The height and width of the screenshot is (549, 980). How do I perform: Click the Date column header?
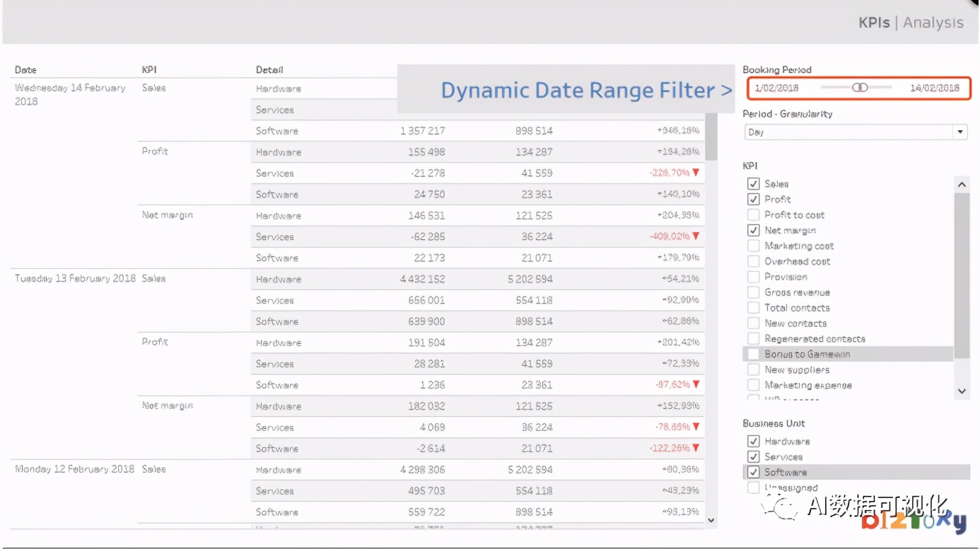coord(25,70)
